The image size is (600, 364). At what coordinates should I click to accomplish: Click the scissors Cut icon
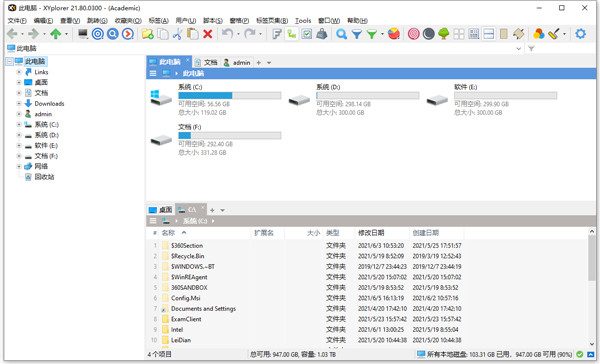click(177, 34)
